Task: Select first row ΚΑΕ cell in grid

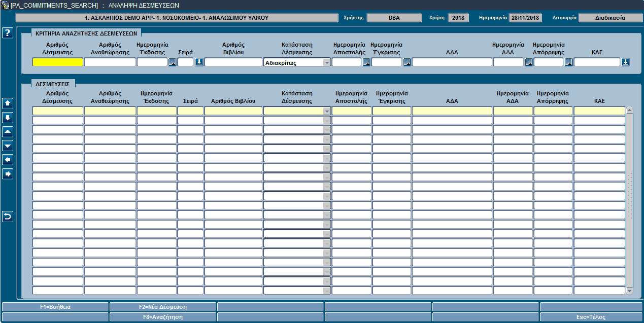Action: pyautogui.click(x=600, y=111)
